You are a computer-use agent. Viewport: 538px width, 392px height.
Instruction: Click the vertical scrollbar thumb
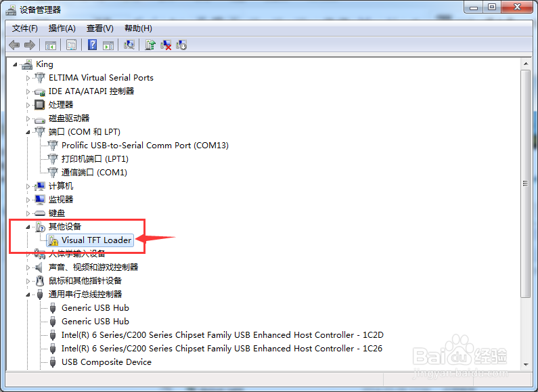pos(525,183)
